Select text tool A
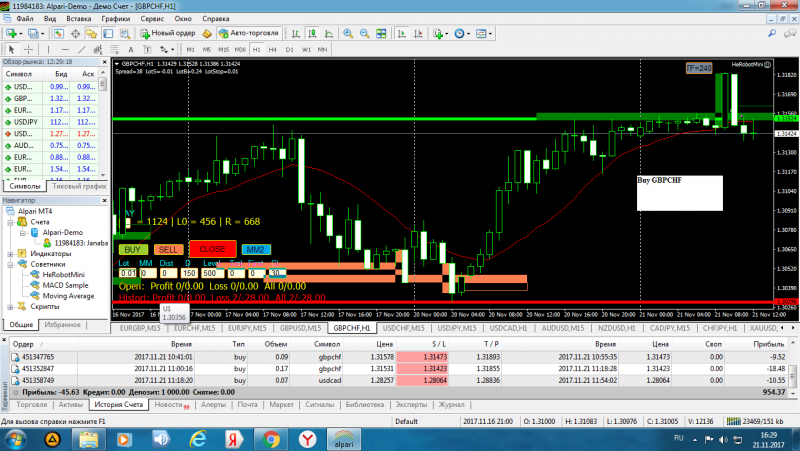Viewport: 800px width, 451px height. pos(131,49)
